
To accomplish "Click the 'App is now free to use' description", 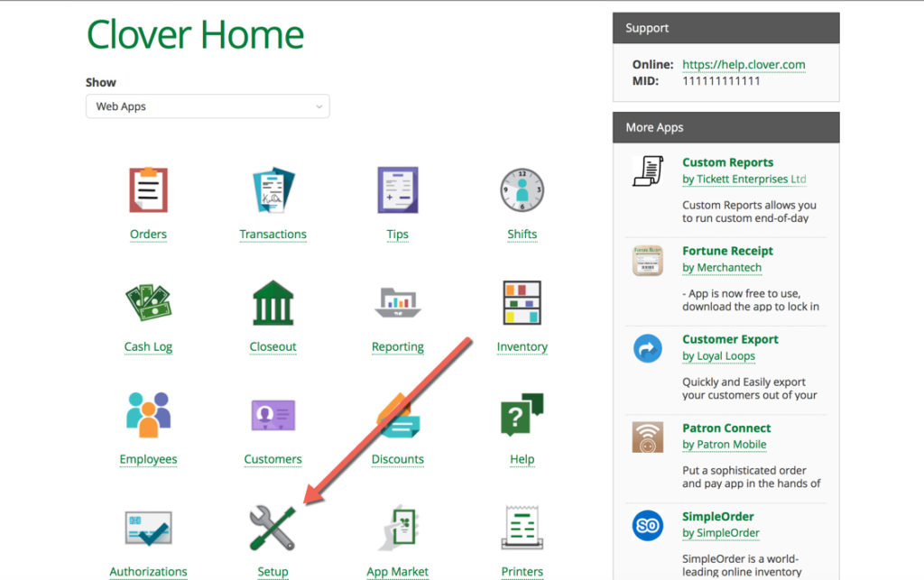I will 751,299.
